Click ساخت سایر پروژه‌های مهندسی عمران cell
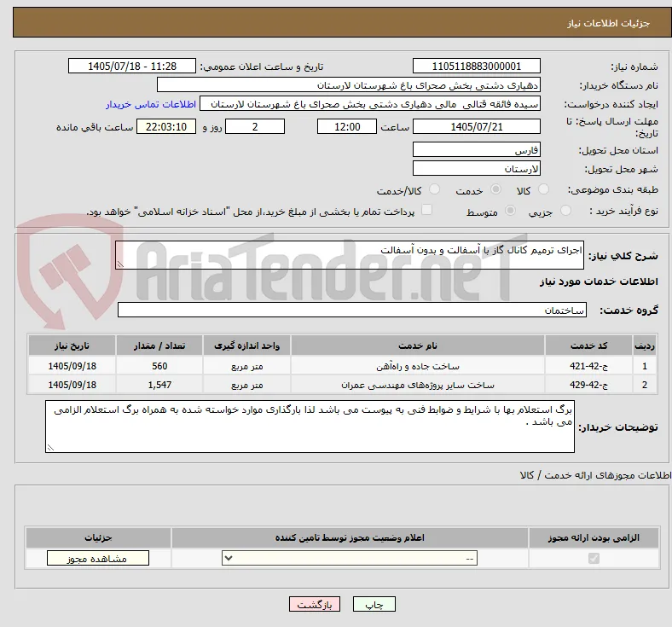Viewport: 672px width, 627px height. [x=417, y=385]
